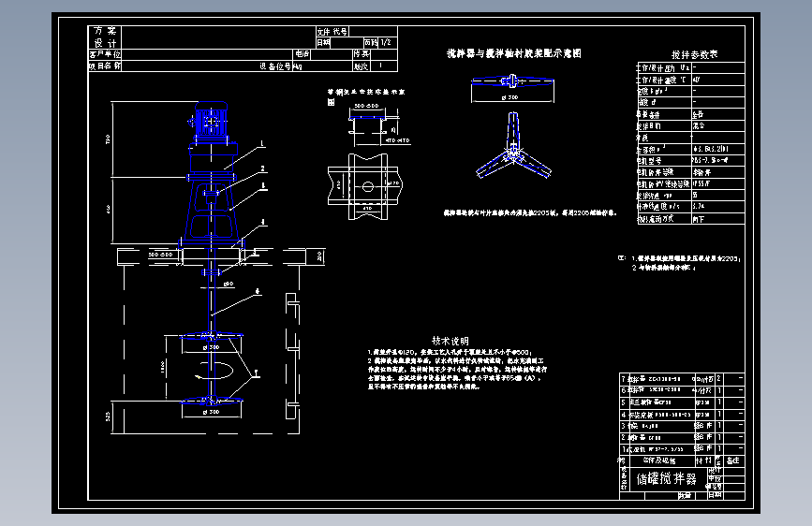Screen dimensions: 812x526
Task: Click the page number '1/2' text
Action: 385,42
